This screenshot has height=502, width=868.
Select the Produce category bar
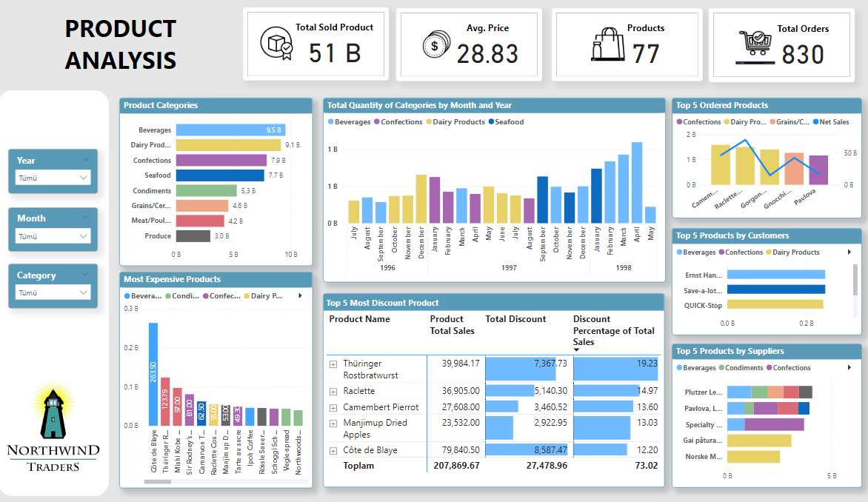193,236
